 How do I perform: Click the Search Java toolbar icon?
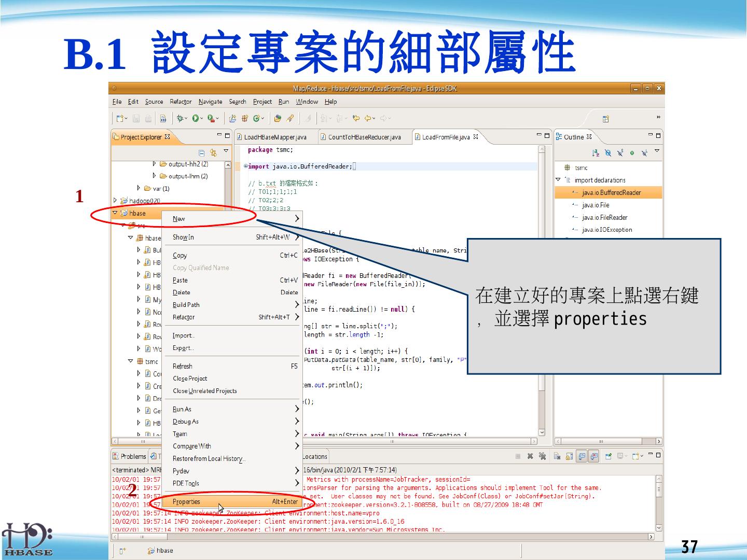coord(289,119)
